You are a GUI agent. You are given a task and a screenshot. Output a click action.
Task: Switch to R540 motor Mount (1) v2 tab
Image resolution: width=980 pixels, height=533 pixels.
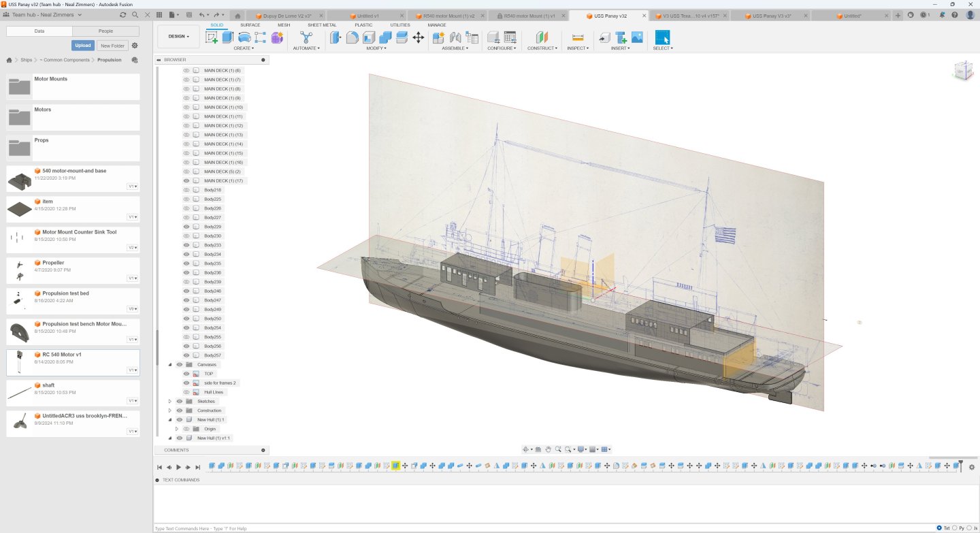tap(449, 15)
